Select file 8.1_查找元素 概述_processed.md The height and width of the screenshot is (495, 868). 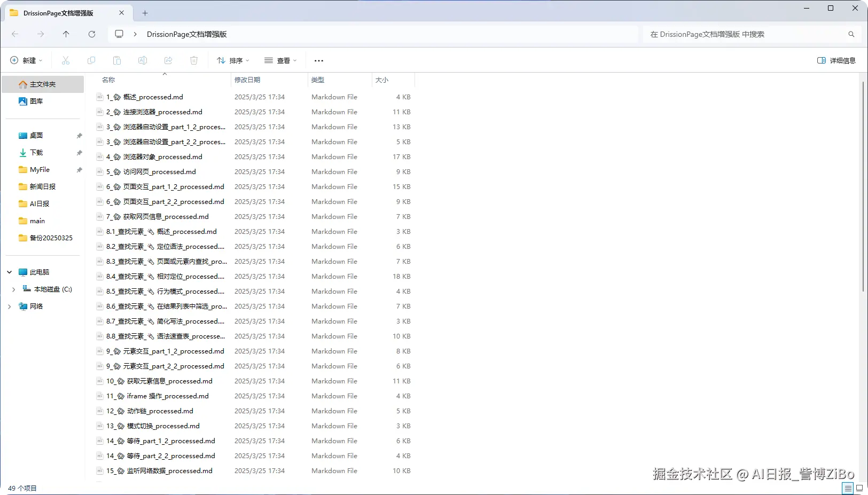(255, 232)
